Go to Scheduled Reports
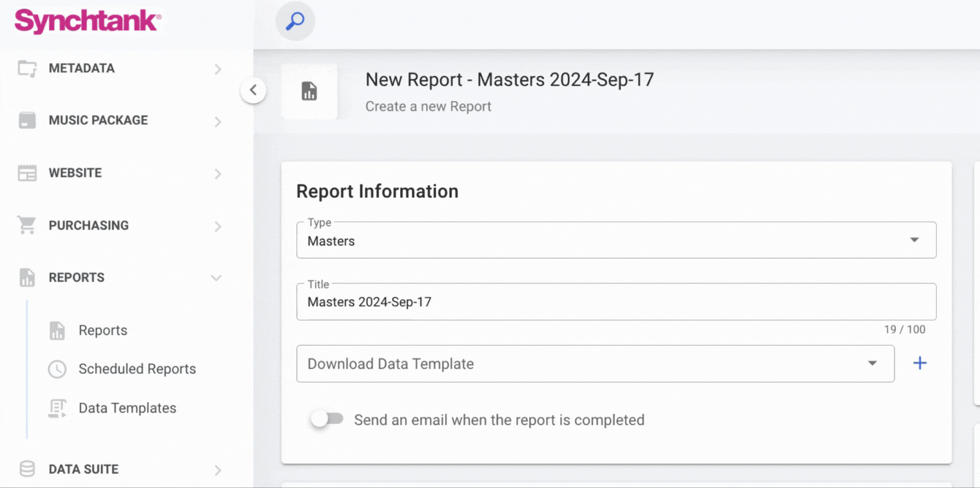980x488 pixels. pos(137,369)
